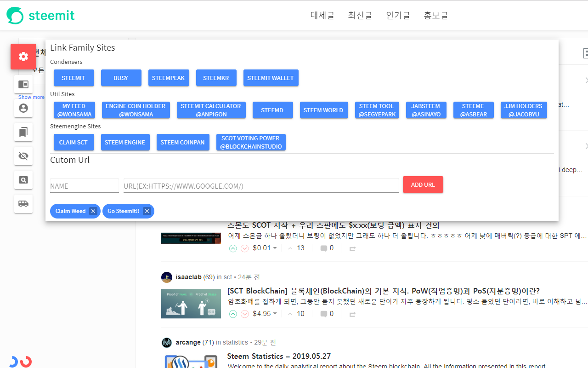Open Steem Statistics – 2019.05.27 post
This screenshot has width=588, height=368.
279,356
